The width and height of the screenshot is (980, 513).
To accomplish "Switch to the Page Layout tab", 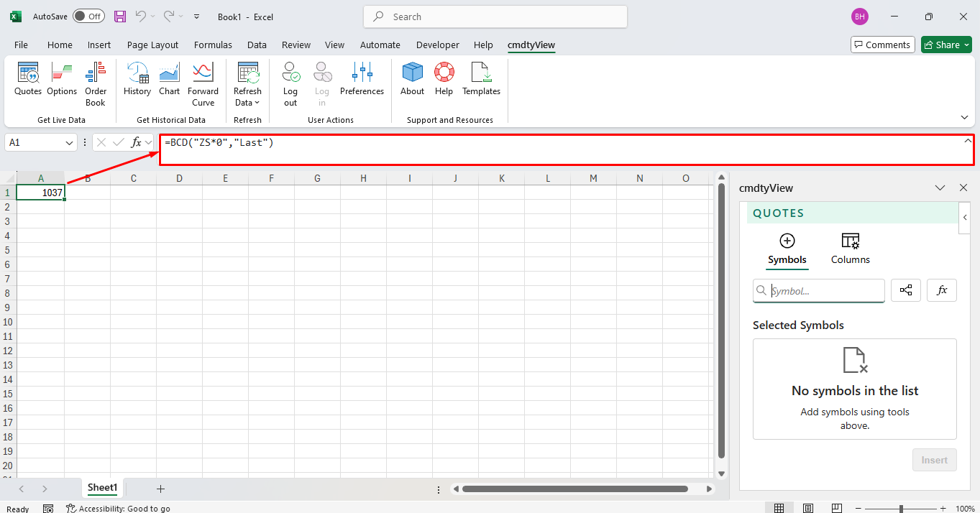I will click(152, 45).
